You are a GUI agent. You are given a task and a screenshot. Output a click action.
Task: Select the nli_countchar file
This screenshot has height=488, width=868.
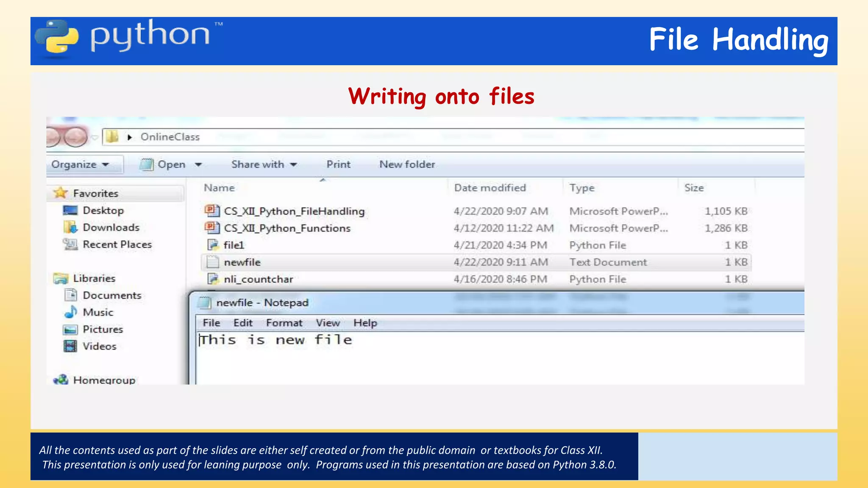[x=259, y=279]
